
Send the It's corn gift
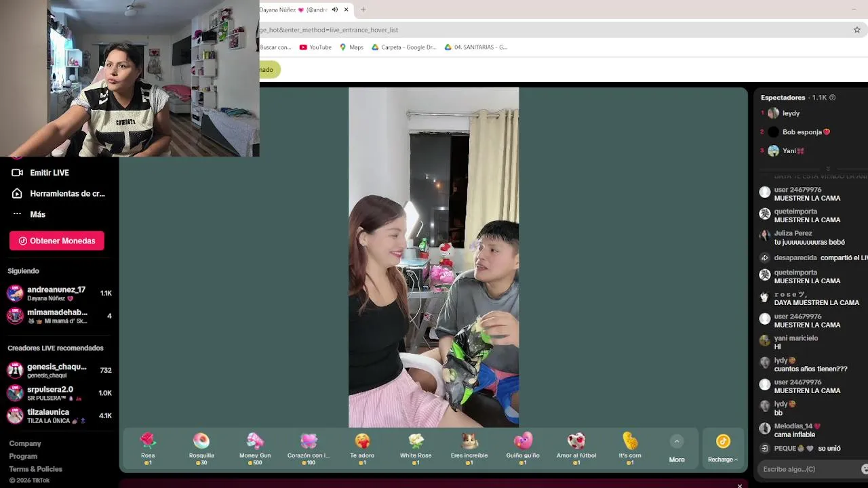point(630,449)
